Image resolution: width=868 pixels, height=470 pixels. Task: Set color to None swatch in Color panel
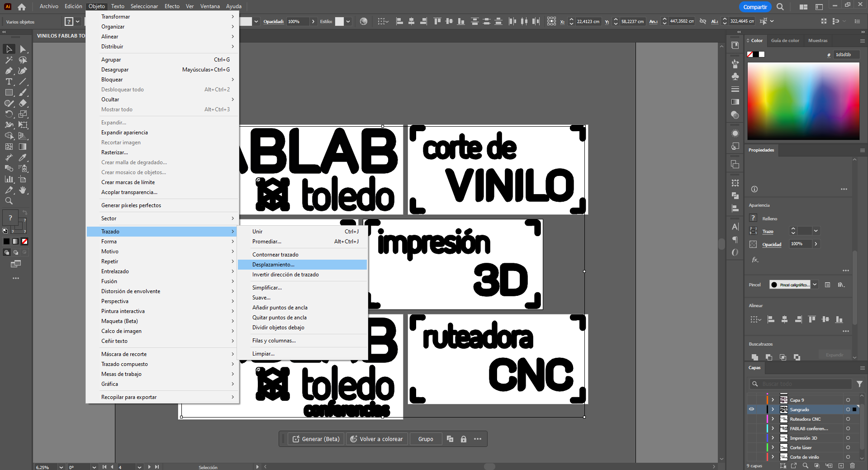point(750,54)
